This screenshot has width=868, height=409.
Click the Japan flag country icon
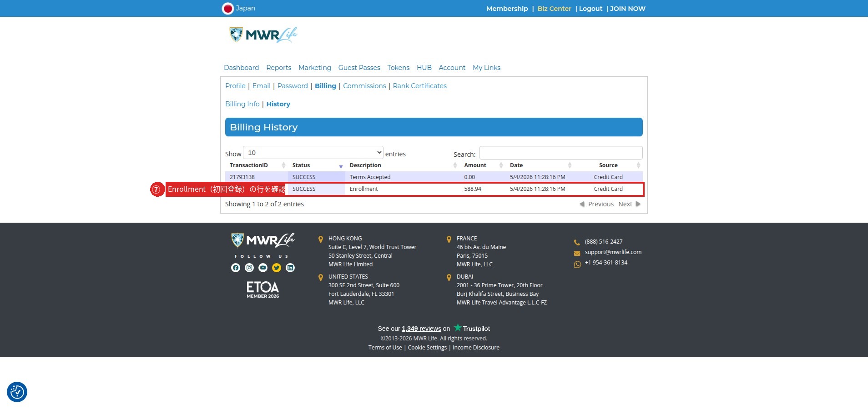point(227,9)
